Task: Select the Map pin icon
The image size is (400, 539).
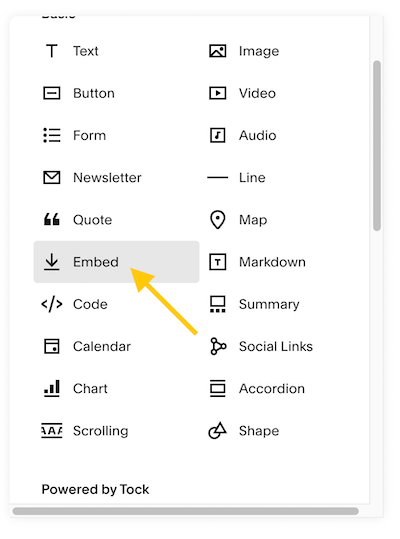Action: pos(218,220)
